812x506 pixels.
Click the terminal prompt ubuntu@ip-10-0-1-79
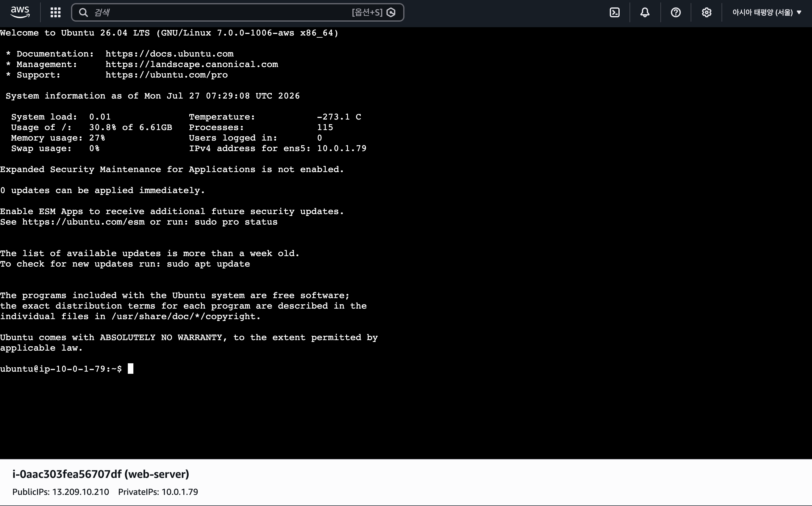(61, 369)
